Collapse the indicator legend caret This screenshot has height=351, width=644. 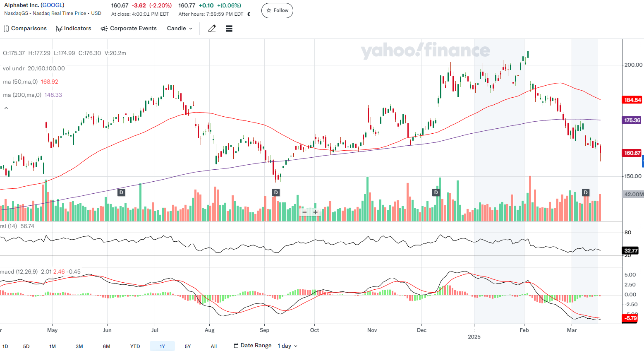[x=6, y=108]
